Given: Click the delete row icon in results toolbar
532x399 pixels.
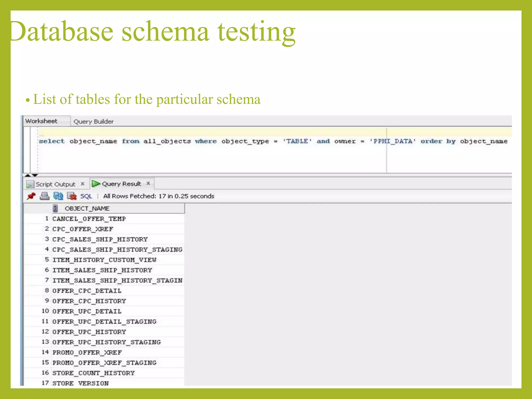Looking at the screenshot, I should [x=72, y=196].
